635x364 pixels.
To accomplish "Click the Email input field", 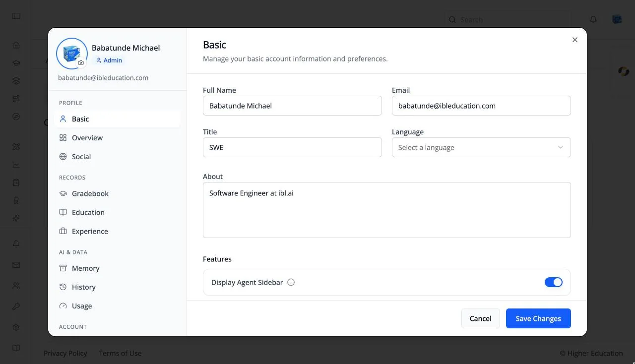I will click(x=481, y=106).
